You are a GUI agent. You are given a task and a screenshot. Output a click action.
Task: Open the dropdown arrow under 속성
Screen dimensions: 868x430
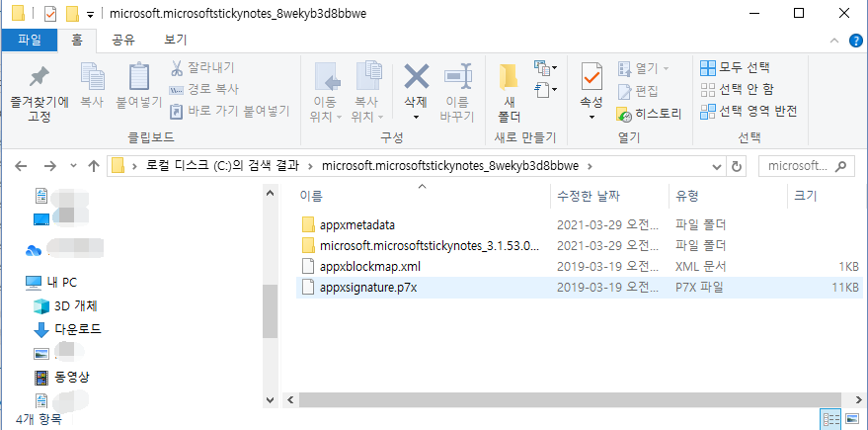[x=592, y=117]
